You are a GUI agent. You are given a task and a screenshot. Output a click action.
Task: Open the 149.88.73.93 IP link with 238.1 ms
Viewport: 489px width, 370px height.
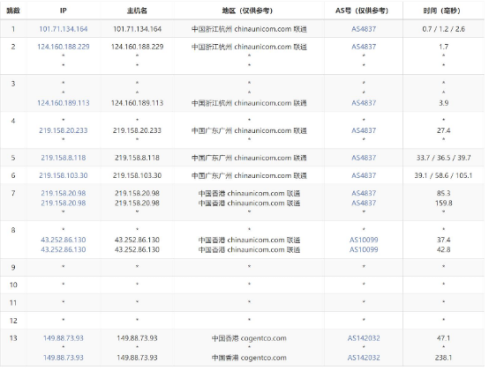[63, 358]
